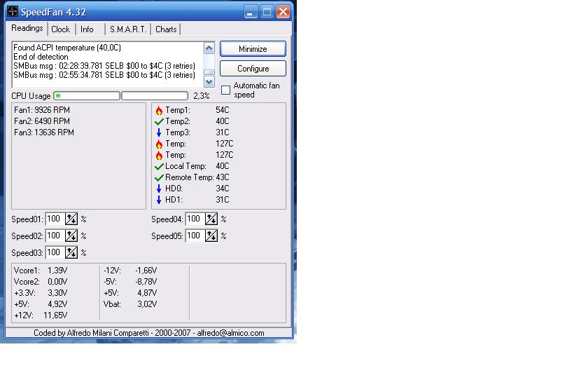Click the SMBus msg 02:55:34.781 log line
588x368 pixels.
[104, 75]
